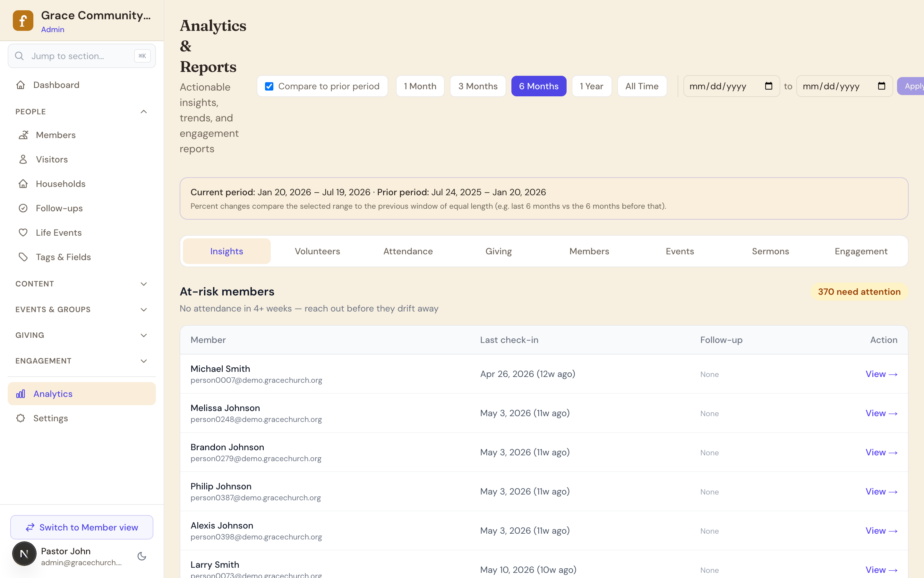Click the Follow-up column header
This screenshot has height=578, width=924.
click(x=721, y=340)
